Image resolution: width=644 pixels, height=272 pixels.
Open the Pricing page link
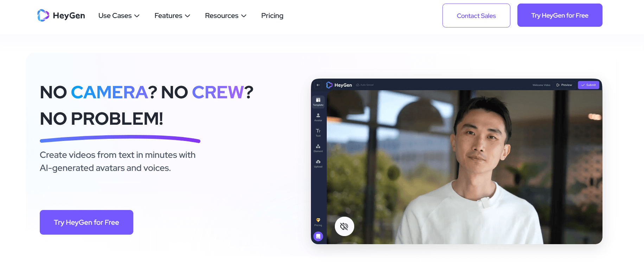tap(272, 16)
